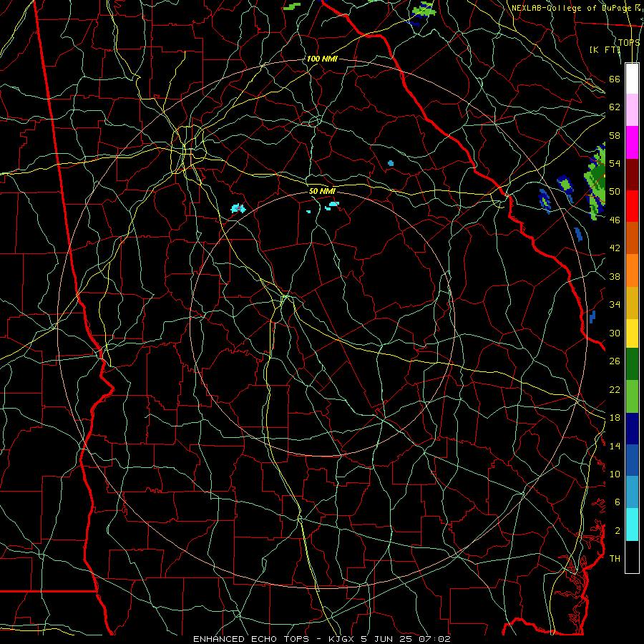Screen dimensions: 644x644
Task: Click the legend value "2"
Action: point(618,531)
